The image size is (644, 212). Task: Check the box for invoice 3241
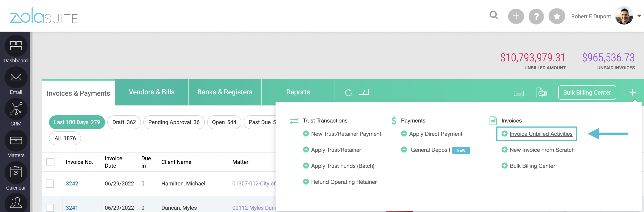point(50,207)
